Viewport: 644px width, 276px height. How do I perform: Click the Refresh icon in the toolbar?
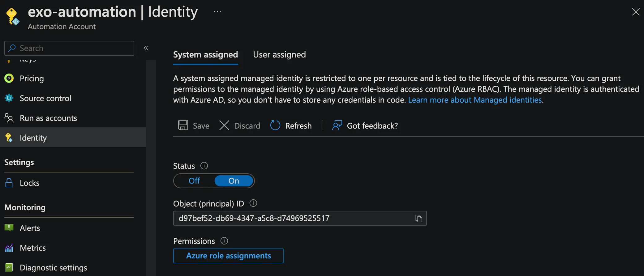[275, 125]
